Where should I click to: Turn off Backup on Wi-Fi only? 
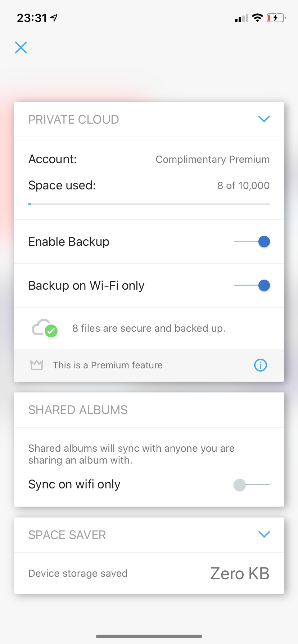pyautogui.click(x=252, y=285)
